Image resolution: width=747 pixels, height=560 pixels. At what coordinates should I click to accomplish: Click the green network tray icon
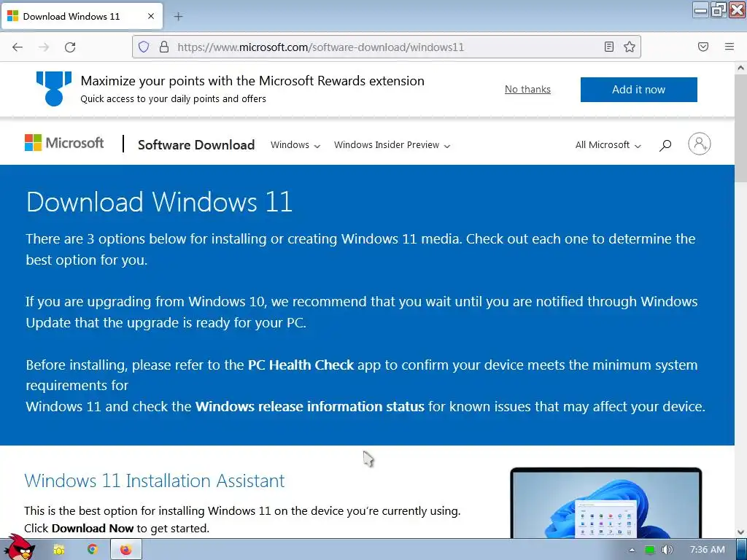(x=650, y=550)
